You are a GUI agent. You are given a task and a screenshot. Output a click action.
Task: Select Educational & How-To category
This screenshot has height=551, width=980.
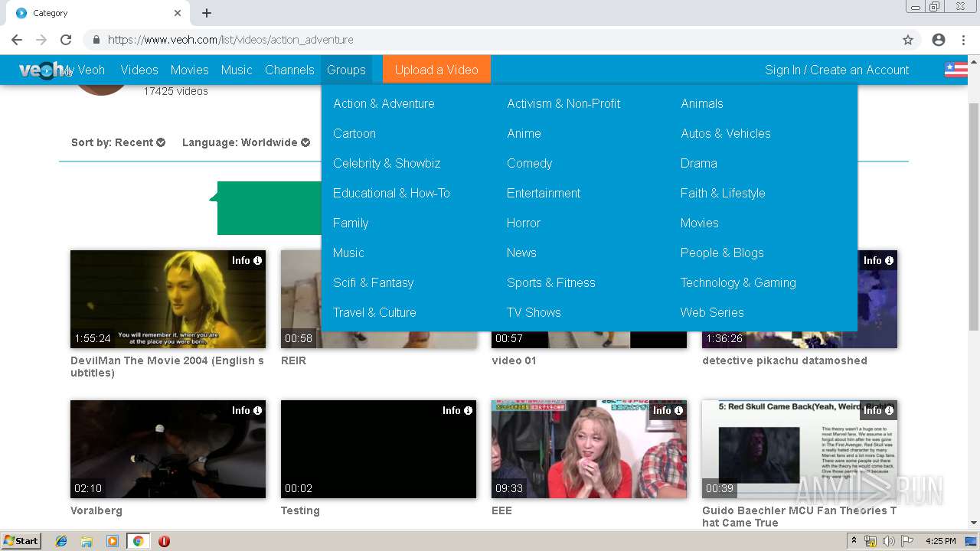click(391, 193)
